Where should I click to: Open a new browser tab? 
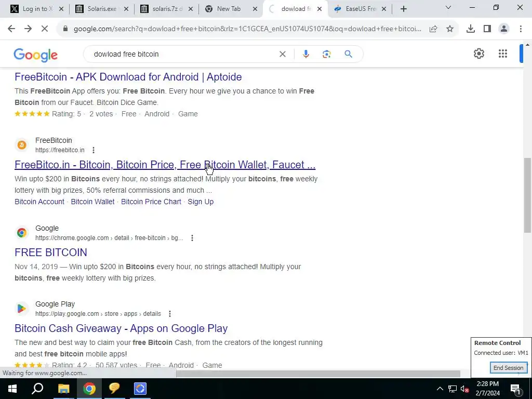click(403, 9)
